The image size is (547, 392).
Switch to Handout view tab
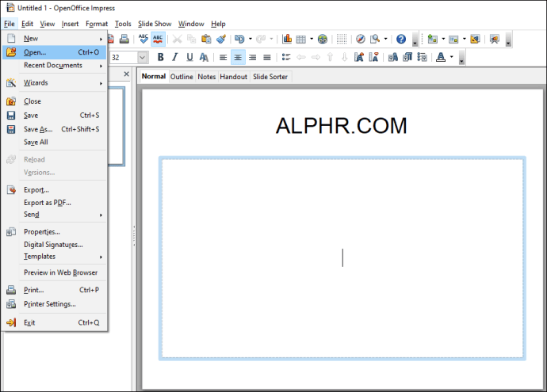point(233,77)
